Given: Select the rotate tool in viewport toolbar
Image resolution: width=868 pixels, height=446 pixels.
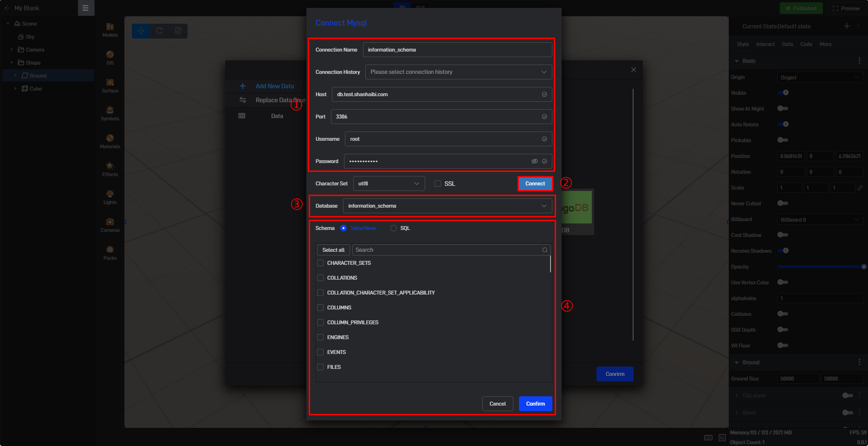Looking at the screenshot, I should (160, 31).
